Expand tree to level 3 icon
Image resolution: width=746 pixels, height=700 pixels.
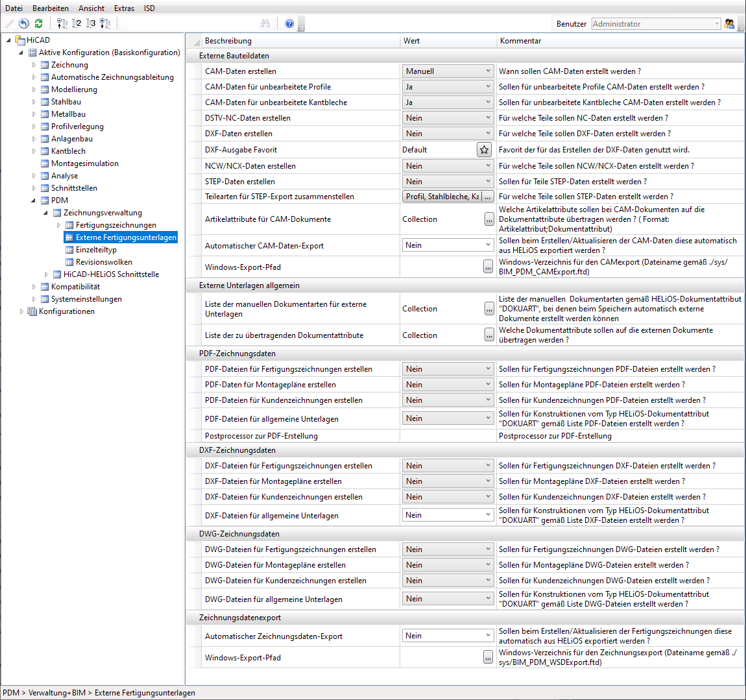pyautogui.click(x=91, y=23)
